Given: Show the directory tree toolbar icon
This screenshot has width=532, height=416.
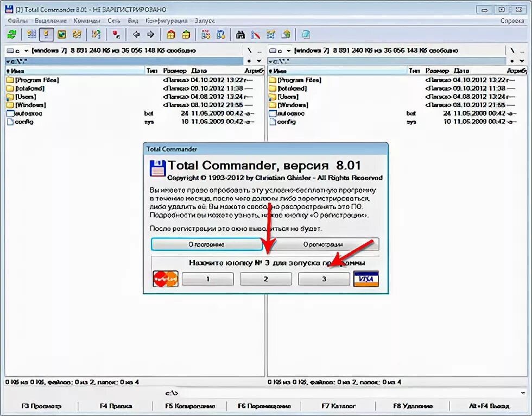Looking at the screenshot, I should pos(77,34).
